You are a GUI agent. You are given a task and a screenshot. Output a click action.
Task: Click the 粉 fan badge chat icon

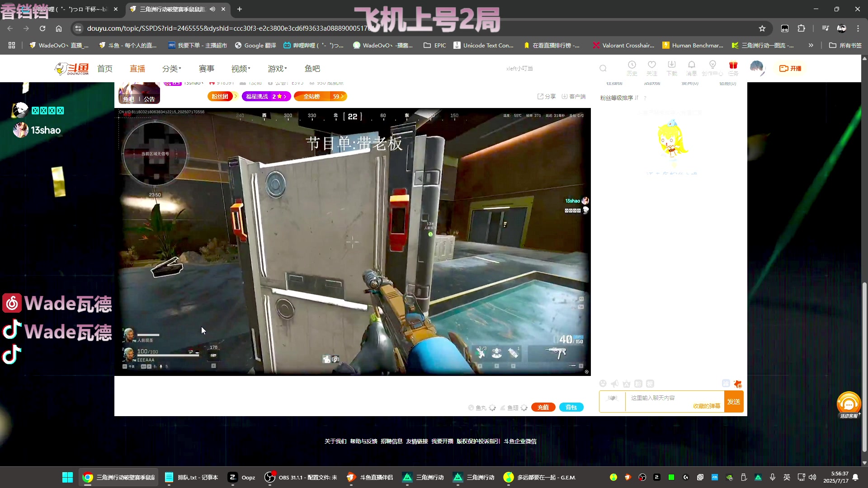coord(638,384)
